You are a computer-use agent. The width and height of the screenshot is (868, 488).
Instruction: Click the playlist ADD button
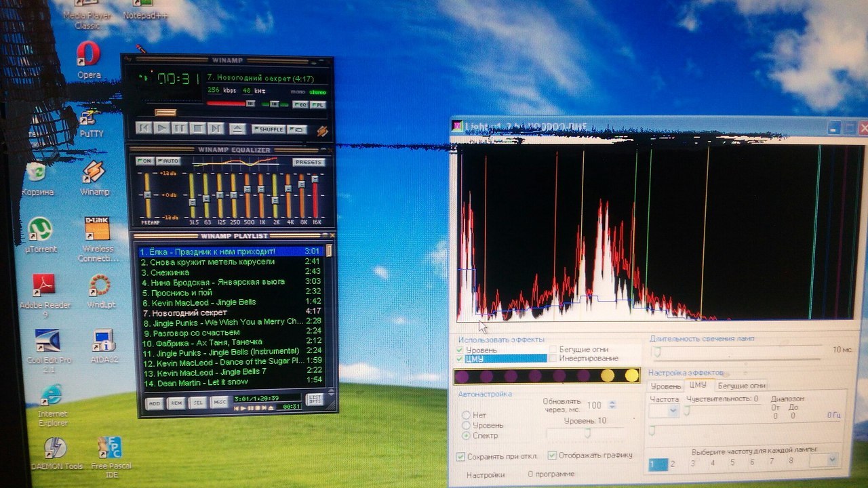point(155,403)
